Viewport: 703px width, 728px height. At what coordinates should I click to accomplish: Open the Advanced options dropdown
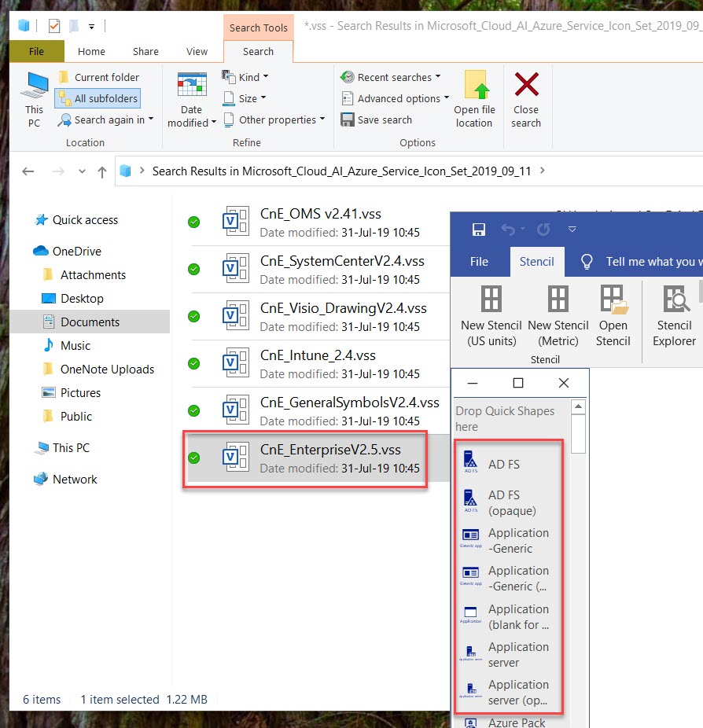pyautogui.click(x=395, y=98)
